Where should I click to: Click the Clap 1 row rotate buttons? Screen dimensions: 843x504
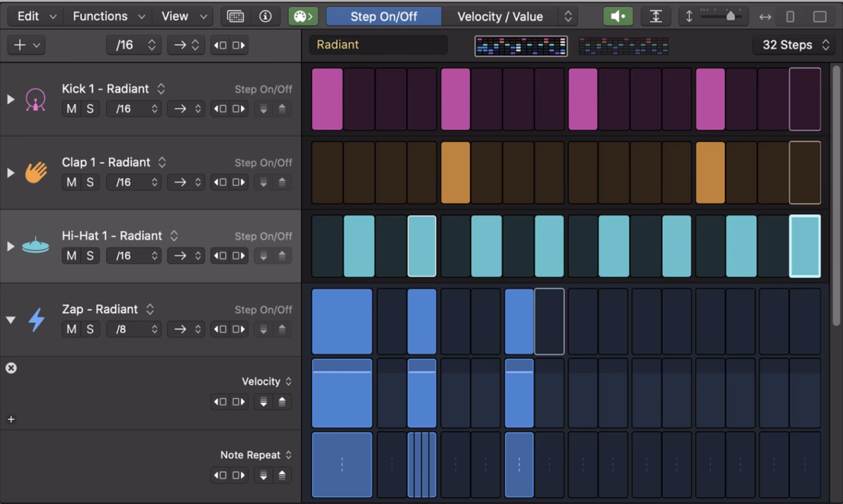point(230,182)
